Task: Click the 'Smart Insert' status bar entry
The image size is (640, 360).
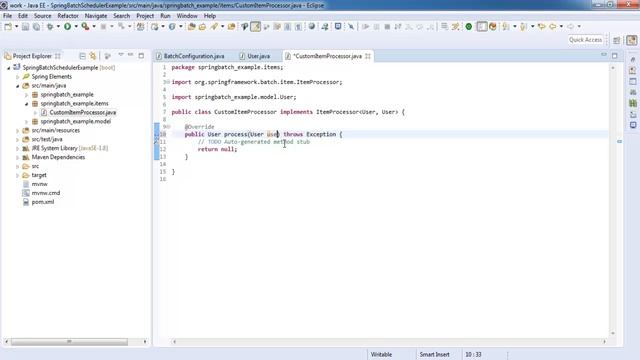Action: [434, 354]
